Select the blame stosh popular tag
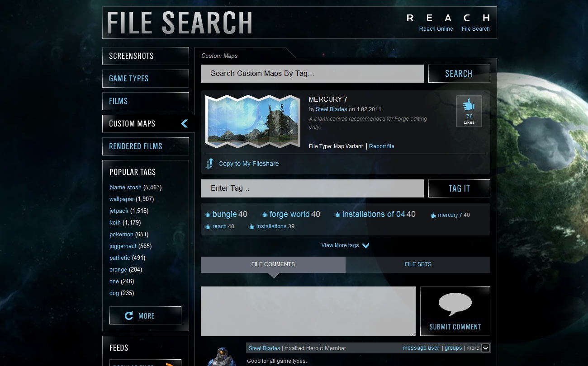The height and width of the screenshot is (366, 588). pyautogui.click(x=125, y=188)
